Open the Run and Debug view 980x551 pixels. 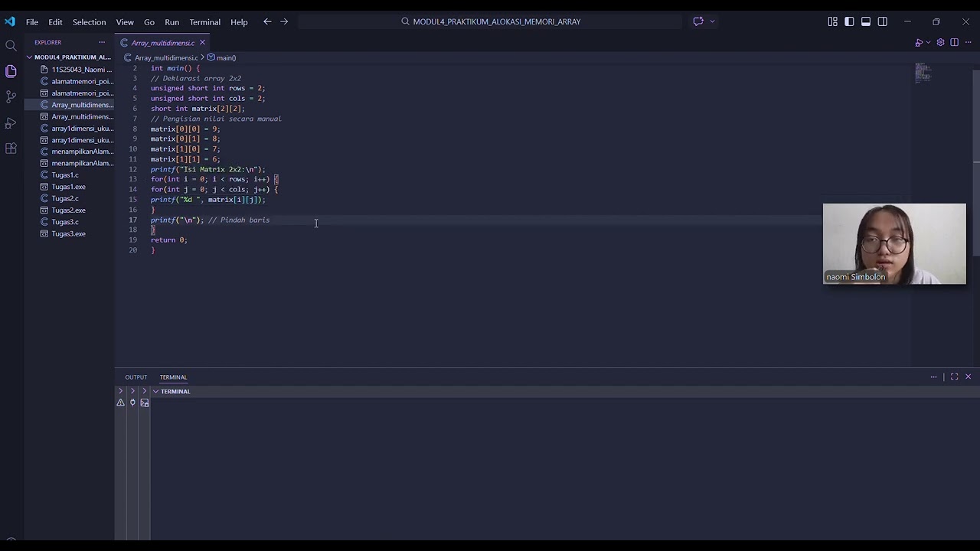11,123
